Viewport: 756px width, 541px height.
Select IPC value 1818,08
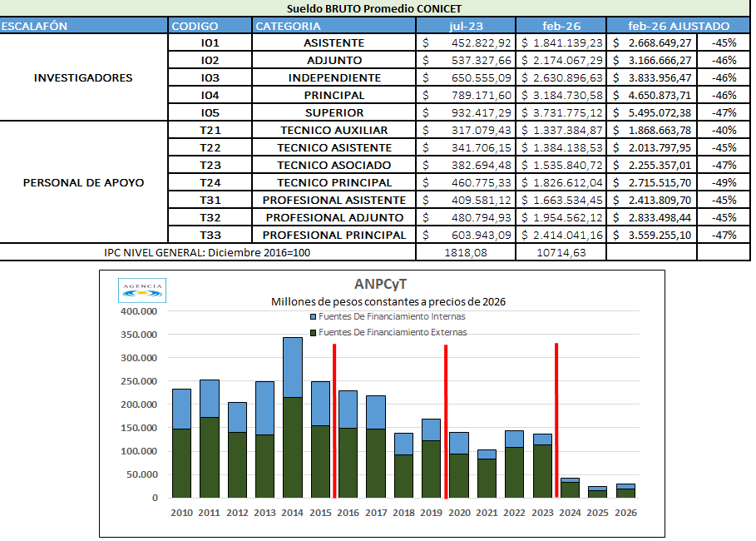466,252
